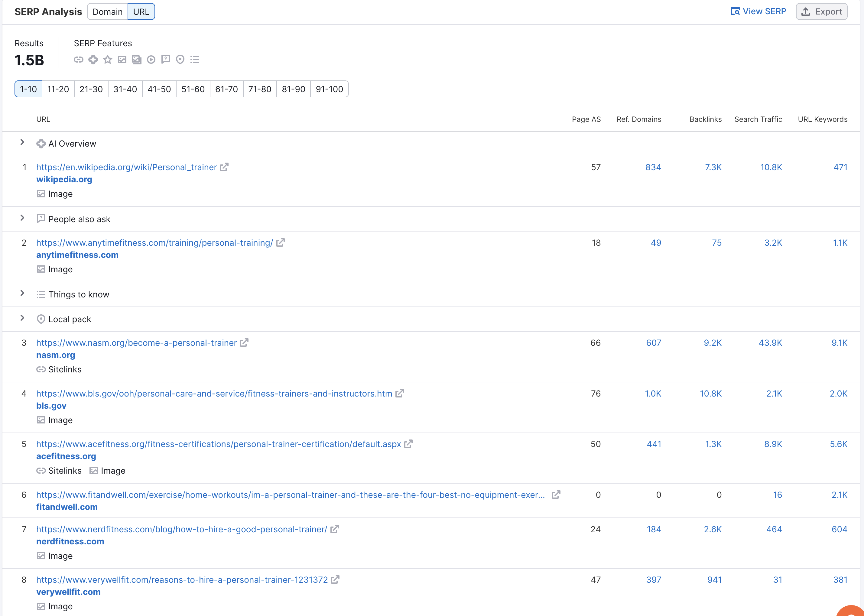Image resolution: width=864 pixels, height=616 pixels.
Task: Open Wikipedia URL via external link icon
Action: click(224, 167)
